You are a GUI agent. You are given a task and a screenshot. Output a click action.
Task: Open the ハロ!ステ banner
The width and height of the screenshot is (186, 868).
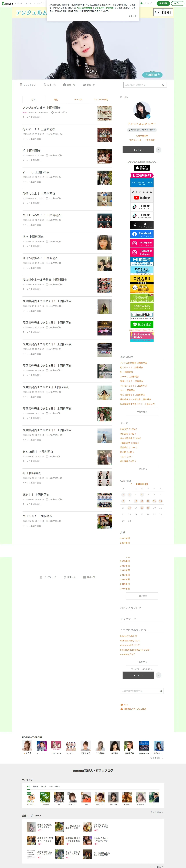pos(142,270)
